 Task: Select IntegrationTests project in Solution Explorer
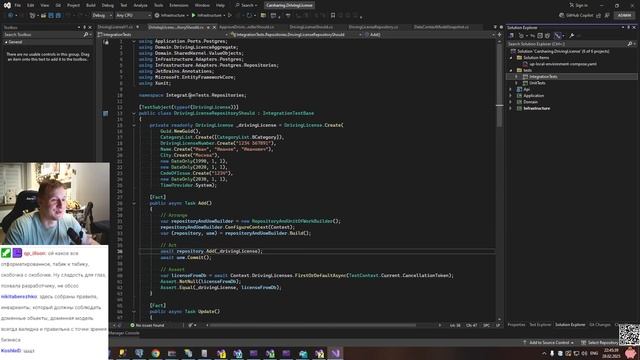pos(571,77)
